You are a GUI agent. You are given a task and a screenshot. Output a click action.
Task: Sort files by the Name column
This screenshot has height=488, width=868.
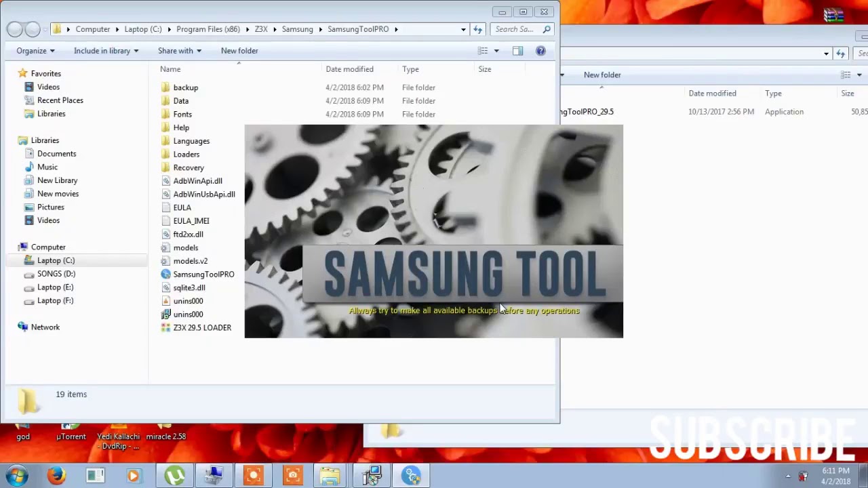170,69
